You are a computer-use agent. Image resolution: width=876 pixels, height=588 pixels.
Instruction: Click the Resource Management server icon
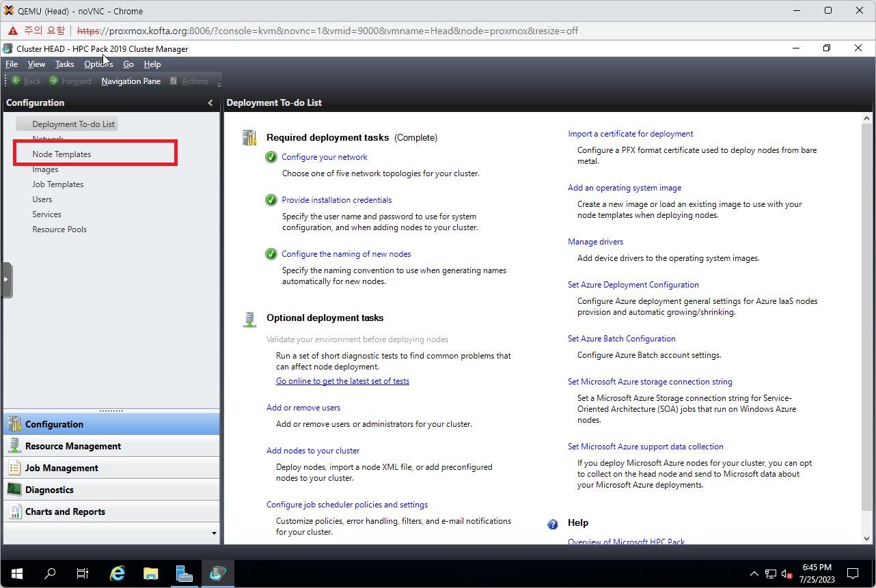[14, 446]
